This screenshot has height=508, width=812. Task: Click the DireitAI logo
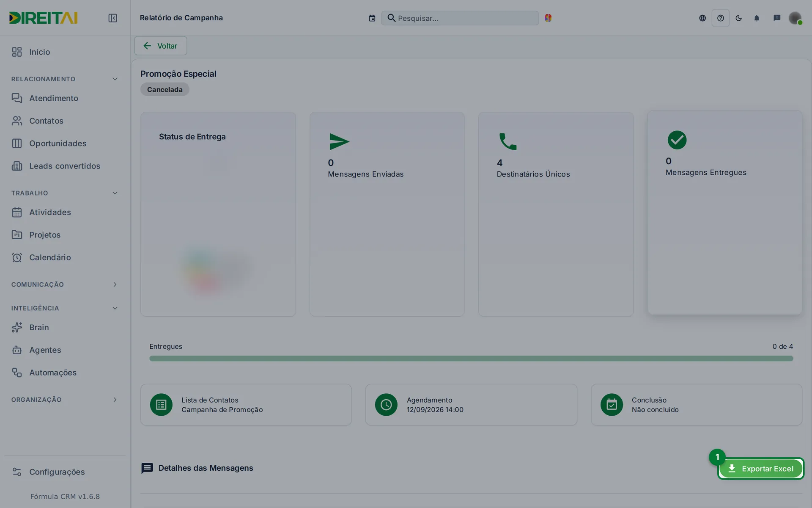43,18
